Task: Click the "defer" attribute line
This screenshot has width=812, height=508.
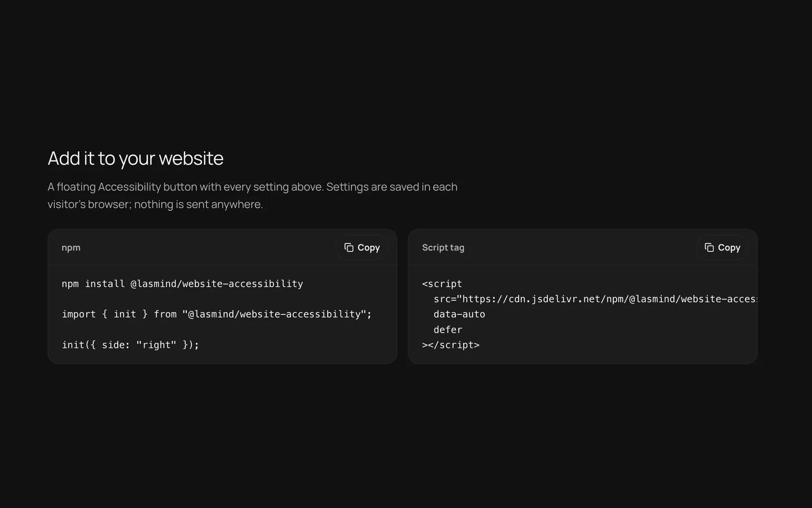Action: 448,329
